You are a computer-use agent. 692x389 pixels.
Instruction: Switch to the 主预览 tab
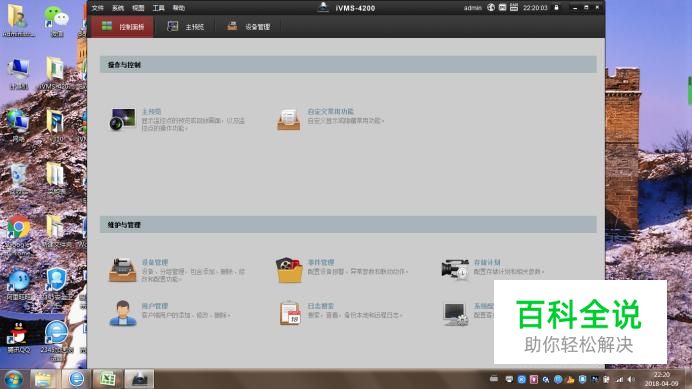[185, 26]
